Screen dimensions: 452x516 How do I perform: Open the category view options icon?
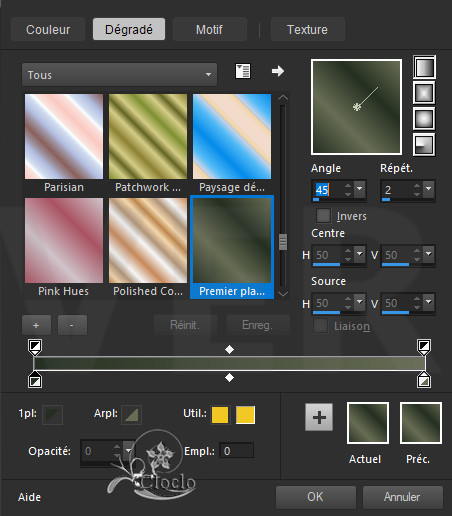coord(243,71)
